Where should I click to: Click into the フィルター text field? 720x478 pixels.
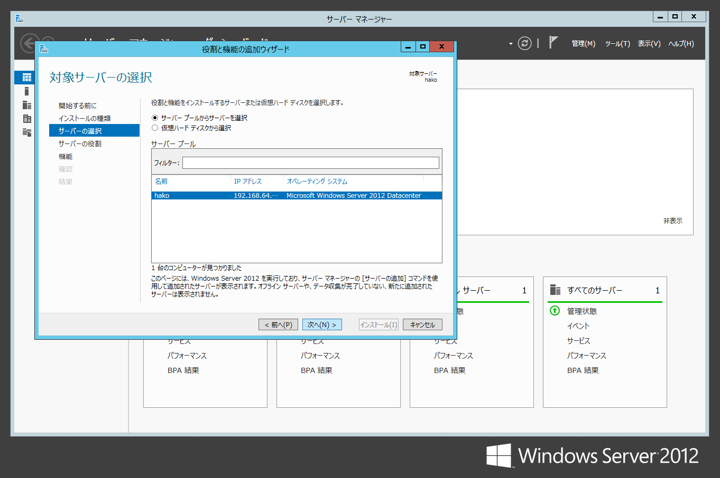[310, 163]
